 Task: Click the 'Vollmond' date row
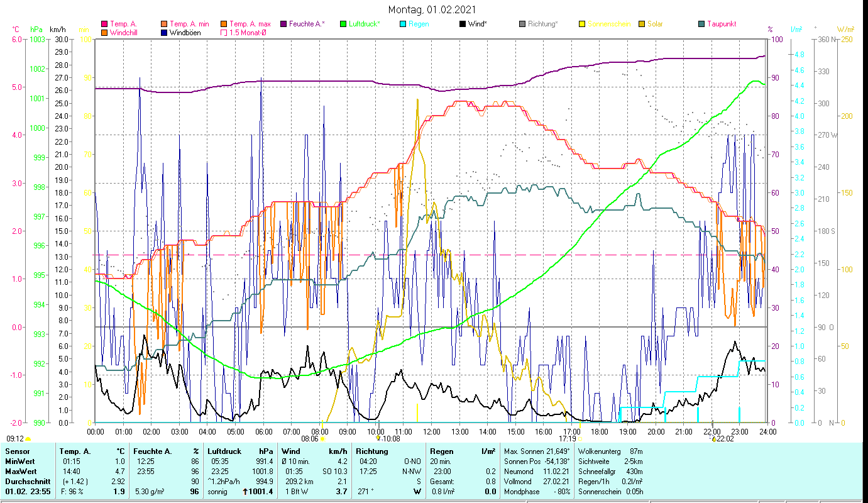pyautogui.click(x=536, y=482)
